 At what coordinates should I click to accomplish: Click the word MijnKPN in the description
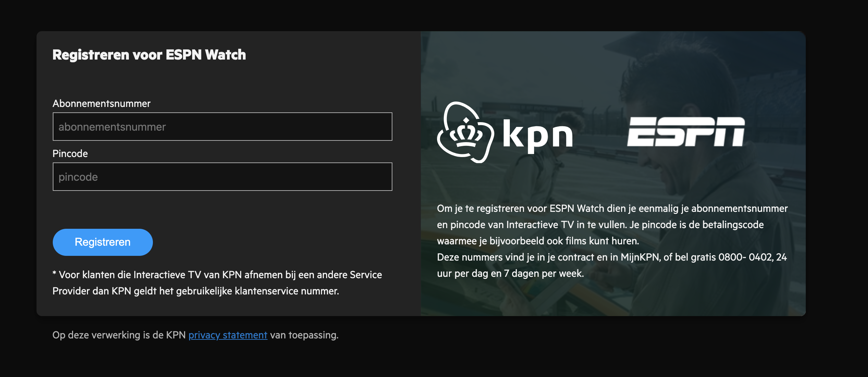click(640, 257)
